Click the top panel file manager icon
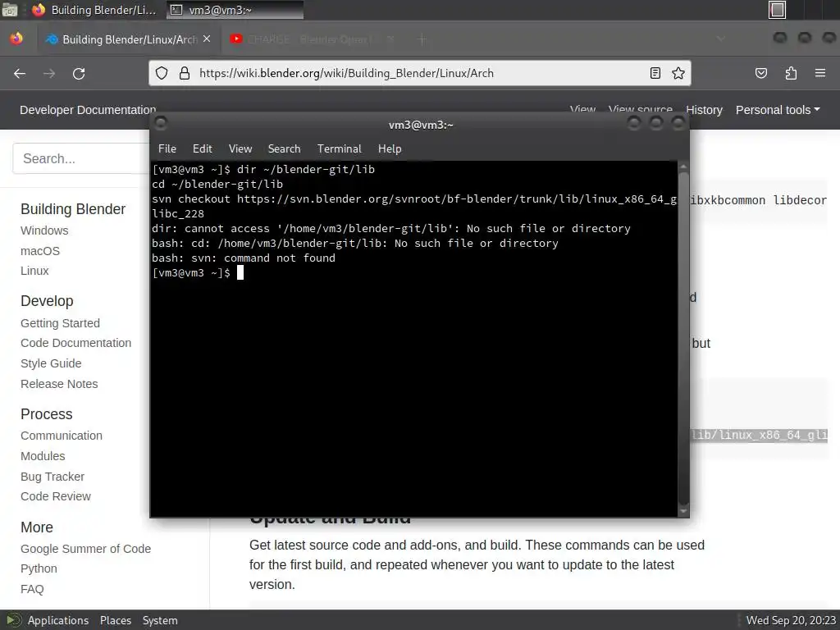 pos(10,10)
